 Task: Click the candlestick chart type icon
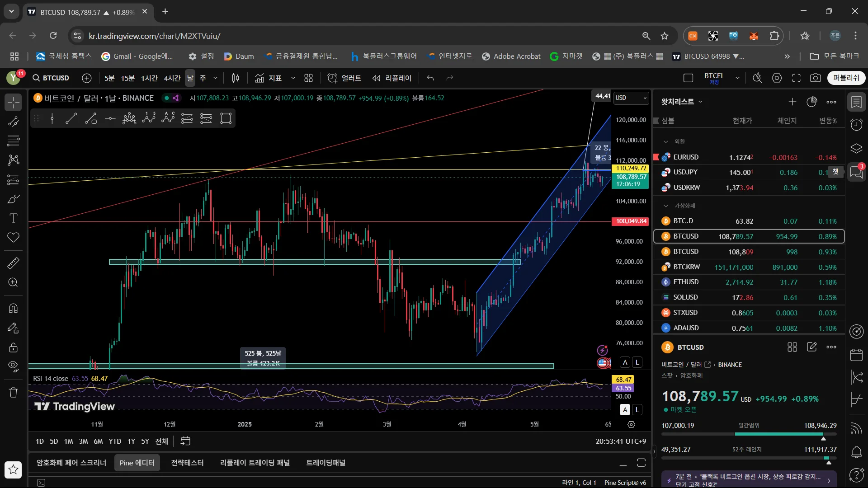236,78
